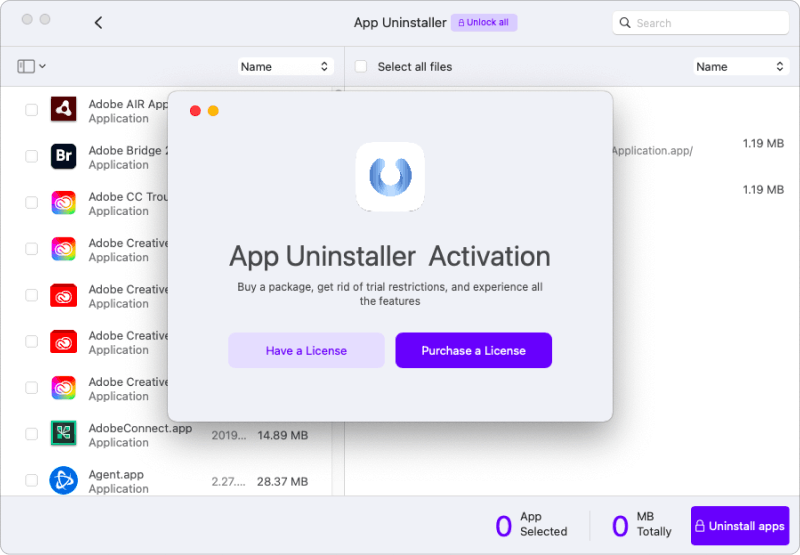
Task: Click the search magnifier icon
Action: pyautogui.click(x=626, y=23)
